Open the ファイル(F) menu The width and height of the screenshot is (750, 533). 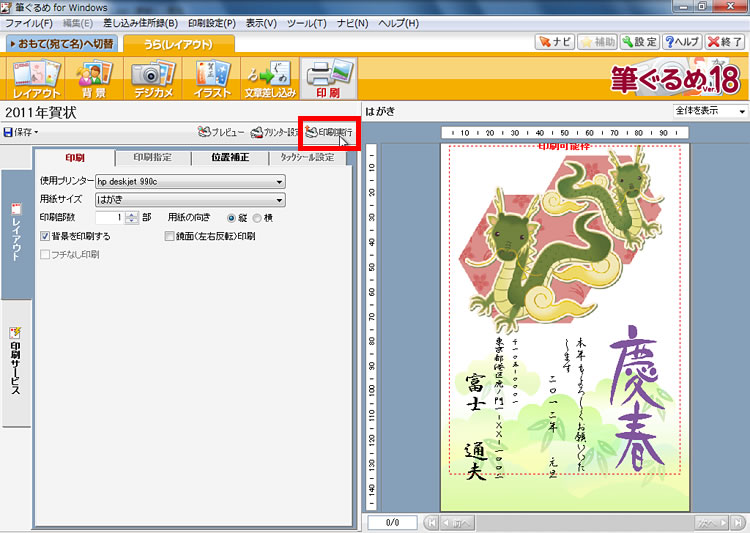[29, 23]
